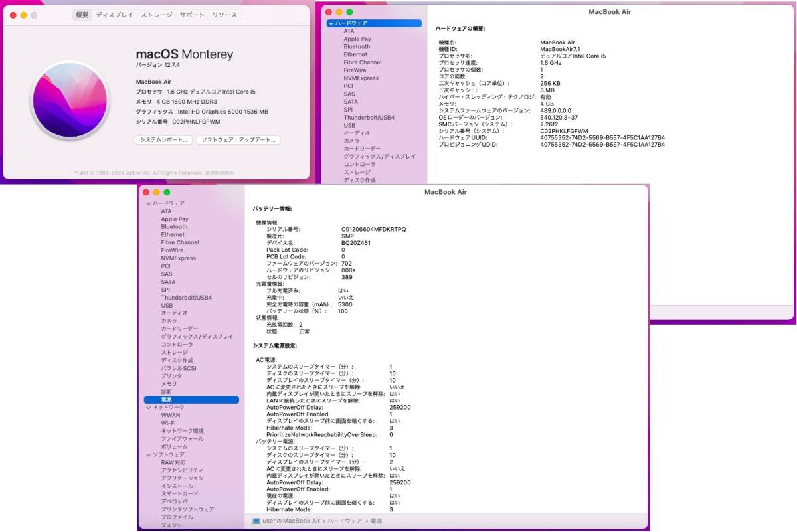The width and height of the screenshot is (797, 532).
Task: Select パラレルSCSI in the sidebar
Action: point(178,368)
